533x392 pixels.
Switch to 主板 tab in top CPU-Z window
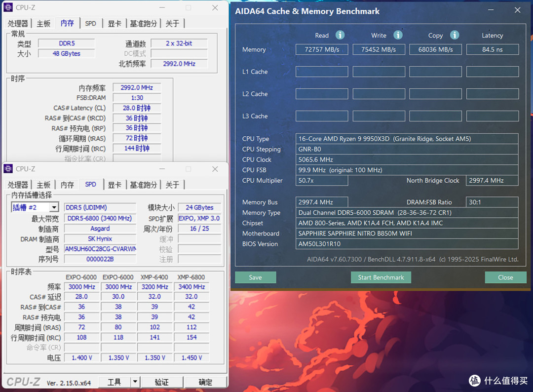pyautogui.click(x=43, y=24)
